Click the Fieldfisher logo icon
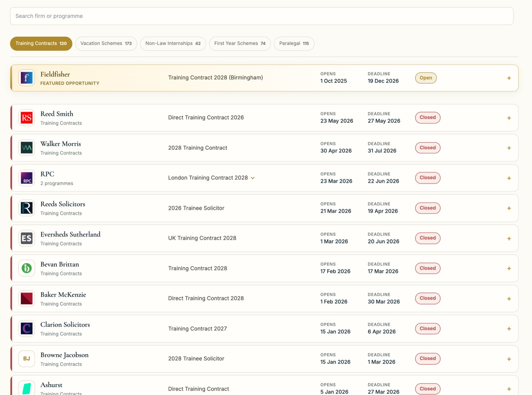The image size is (532, 395). 27,78
